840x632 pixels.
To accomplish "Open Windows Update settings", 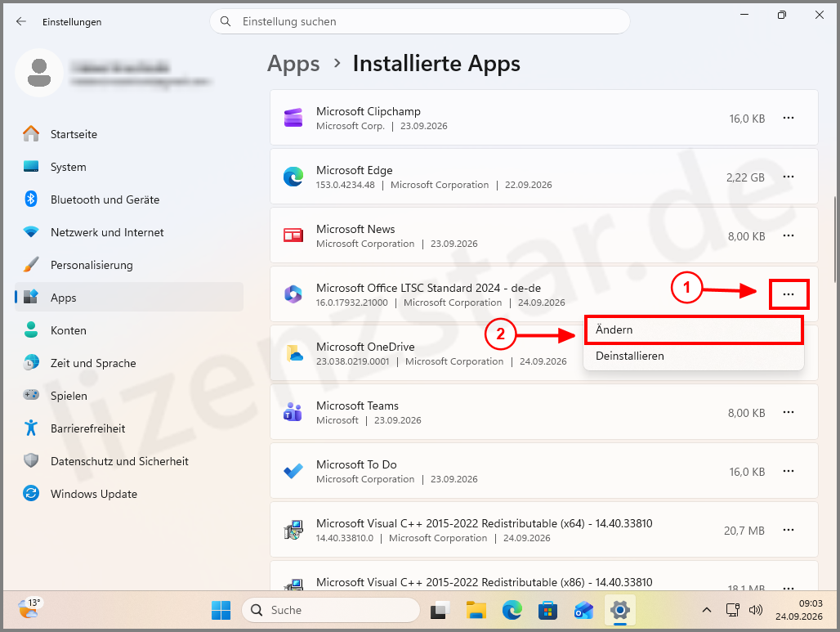I will (x=128, y=494).
